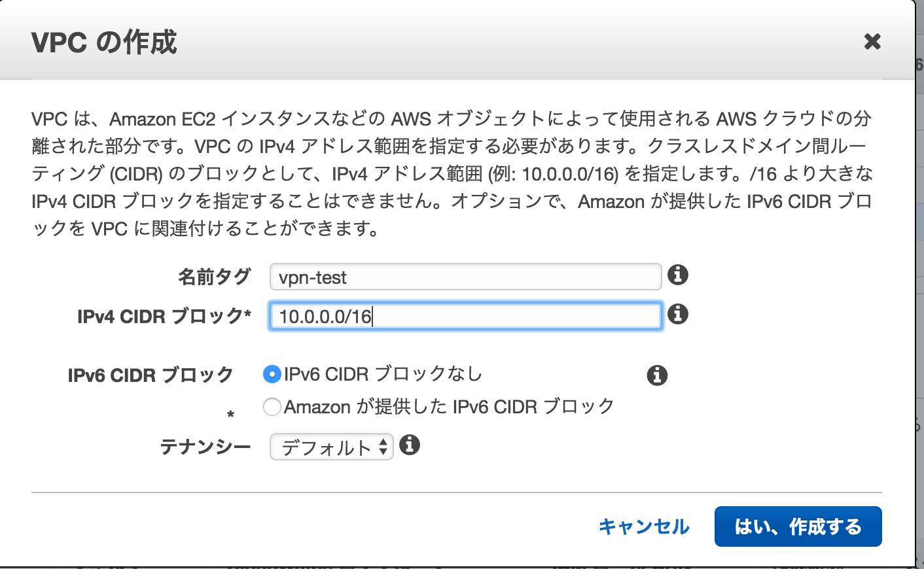This screenshot has height=569, width=924.
Task: Click the テナンシー label
Action: click(x=205, y=447)
